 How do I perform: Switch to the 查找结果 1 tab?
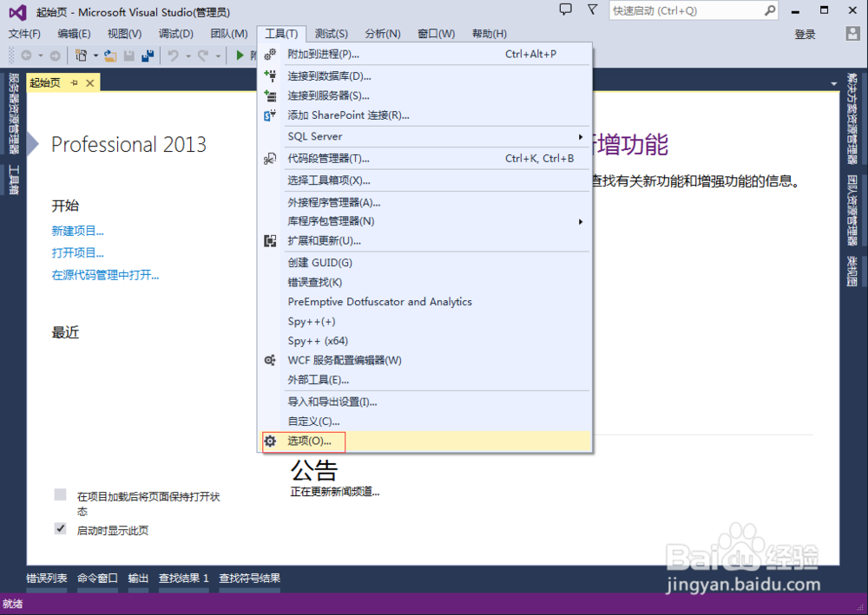point(183,579)
